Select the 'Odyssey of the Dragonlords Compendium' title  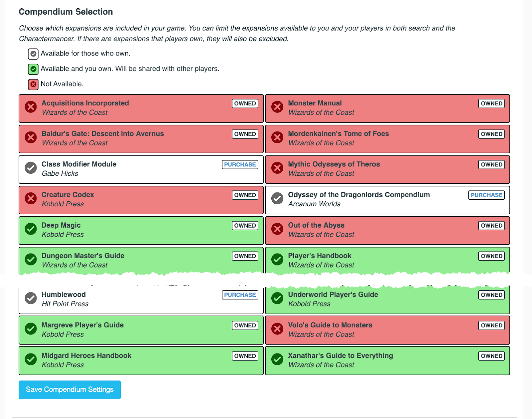359,195
